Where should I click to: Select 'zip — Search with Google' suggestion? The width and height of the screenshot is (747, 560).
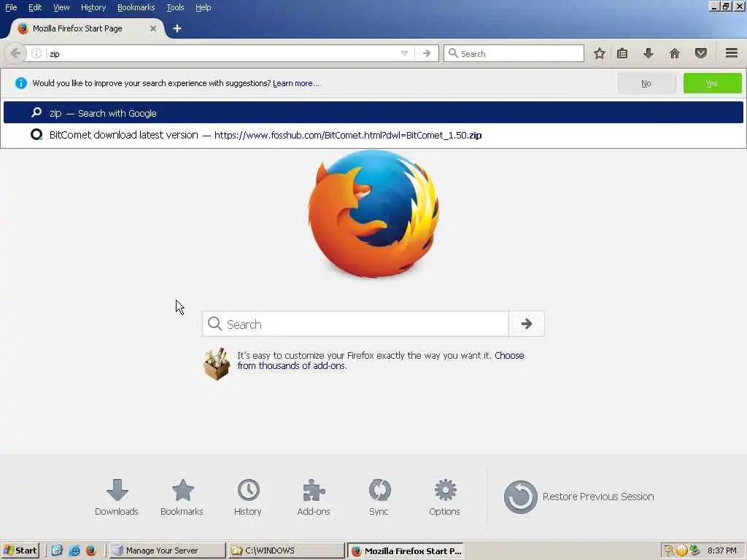tap(373, 113)
